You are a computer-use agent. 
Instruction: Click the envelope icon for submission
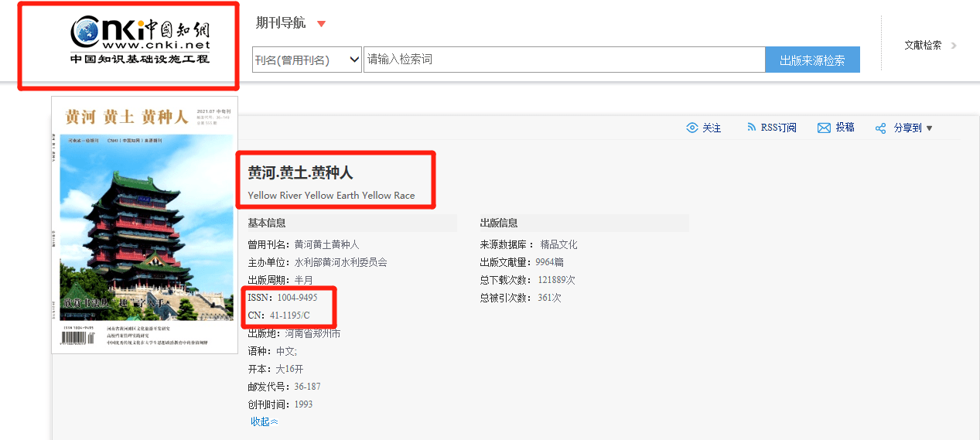coord(824,128)
